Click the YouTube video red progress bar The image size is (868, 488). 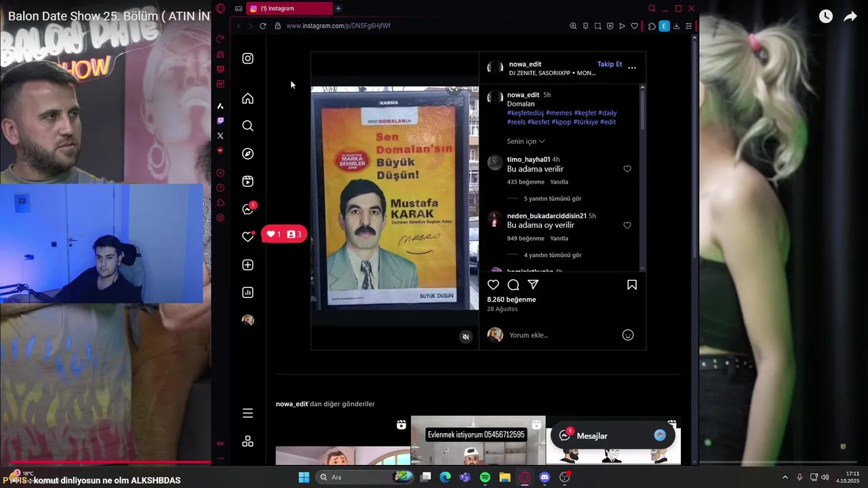point(105,462)
